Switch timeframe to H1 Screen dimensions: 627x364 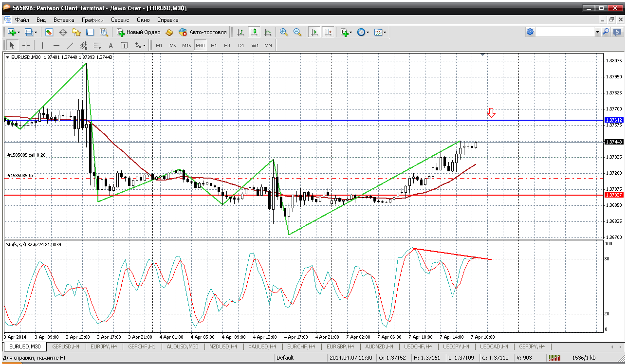[x=214, y=45]
